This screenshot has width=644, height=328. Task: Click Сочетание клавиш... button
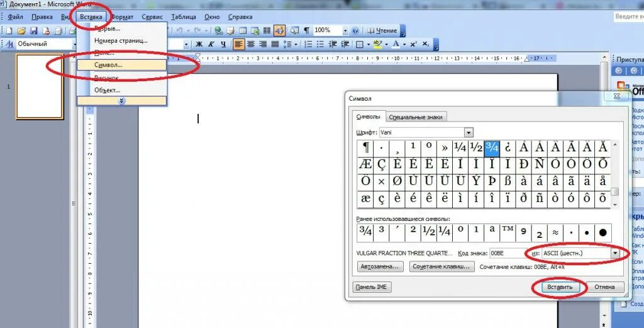click(442, 266)
